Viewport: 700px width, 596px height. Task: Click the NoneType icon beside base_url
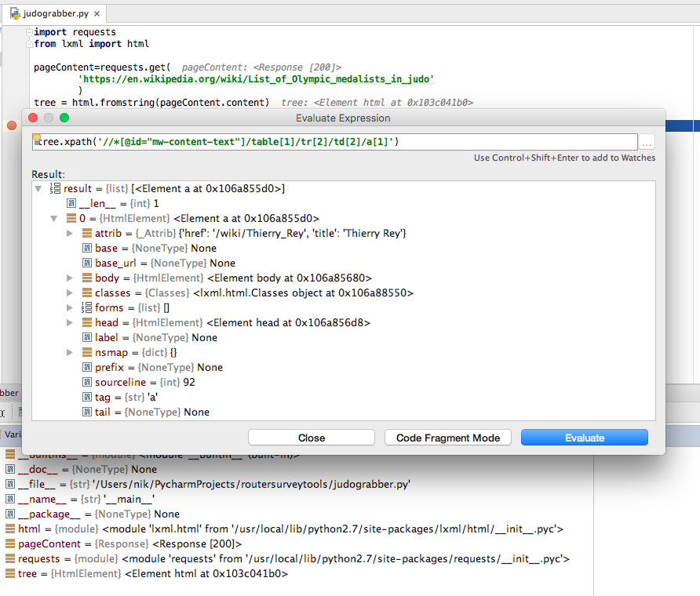point(86,263)
